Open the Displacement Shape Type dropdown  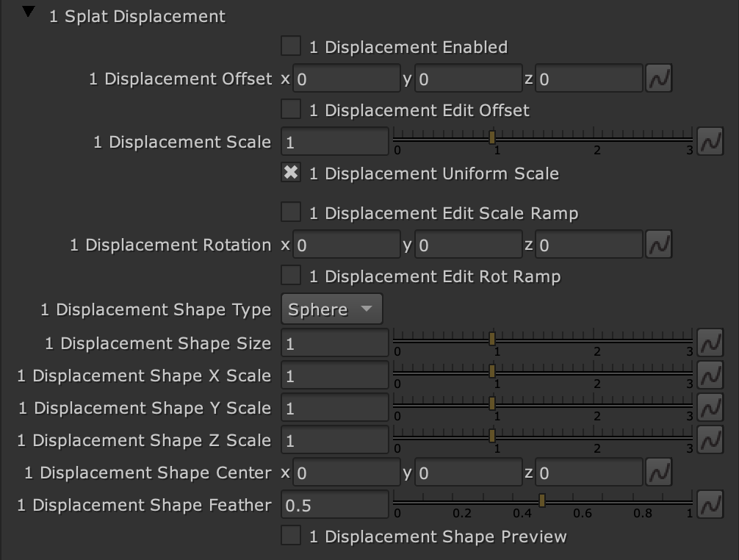332,309
